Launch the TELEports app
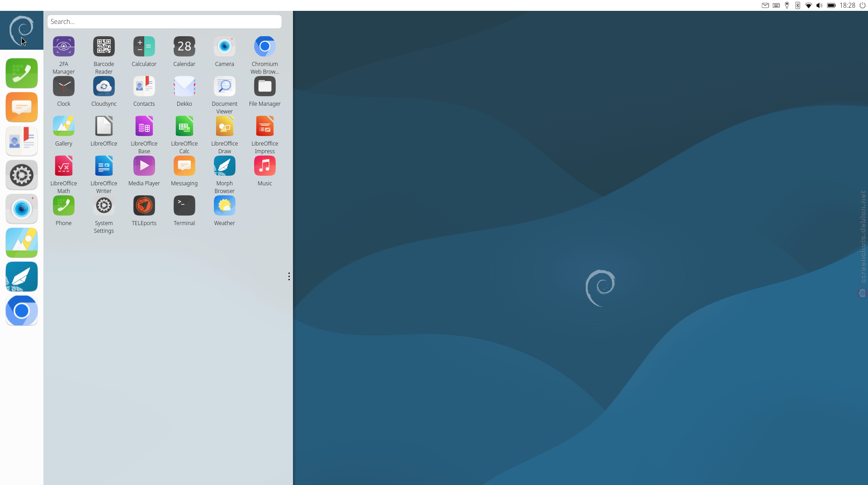Screen dimensions: 868x485 (144, 206)
